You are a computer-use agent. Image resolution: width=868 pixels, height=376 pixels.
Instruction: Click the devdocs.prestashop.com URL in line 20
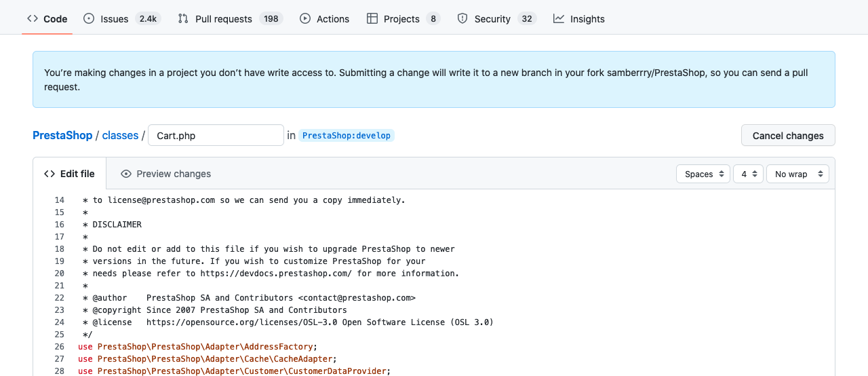pos(275,274)
